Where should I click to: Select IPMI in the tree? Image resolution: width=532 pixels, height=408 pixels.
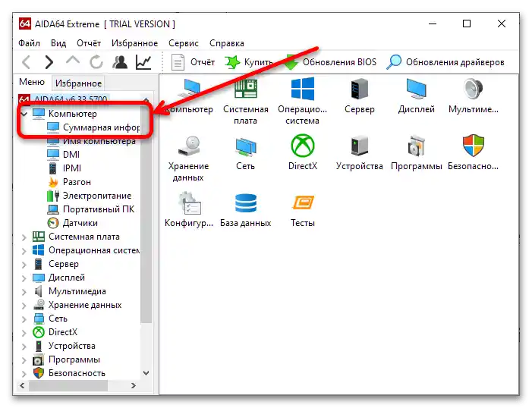pyautogui.click(x=64, y=168)
